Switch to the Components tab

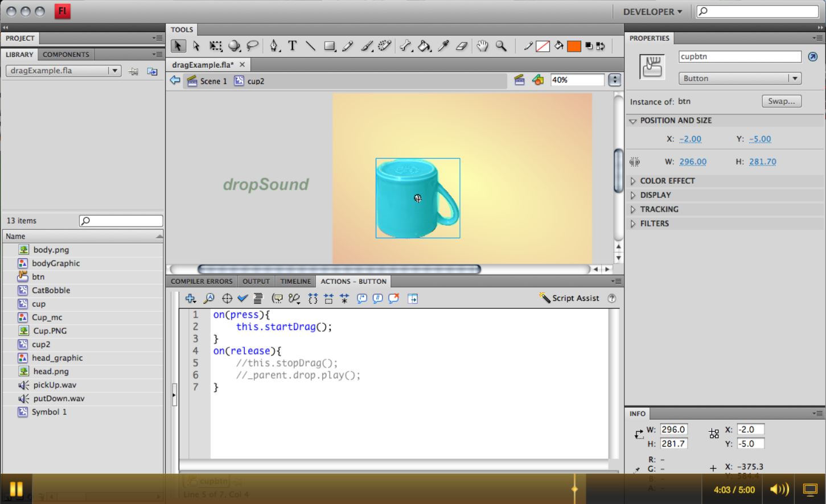(x=66, y=55)
